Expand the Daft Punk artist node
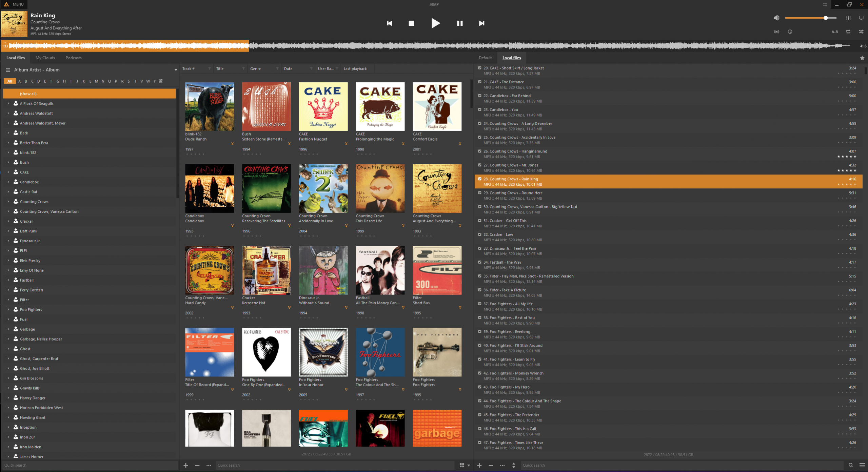 pos(8,231)
